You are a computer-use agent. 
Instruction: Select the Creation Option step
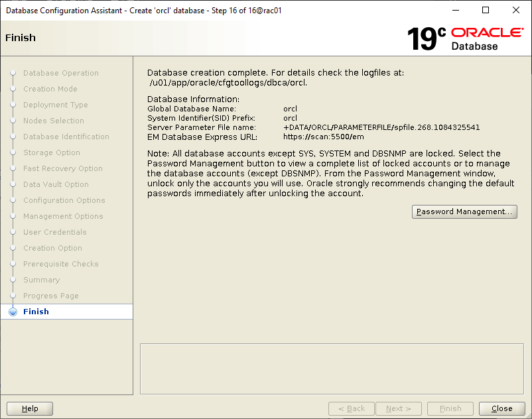click(x=52, y=248)
